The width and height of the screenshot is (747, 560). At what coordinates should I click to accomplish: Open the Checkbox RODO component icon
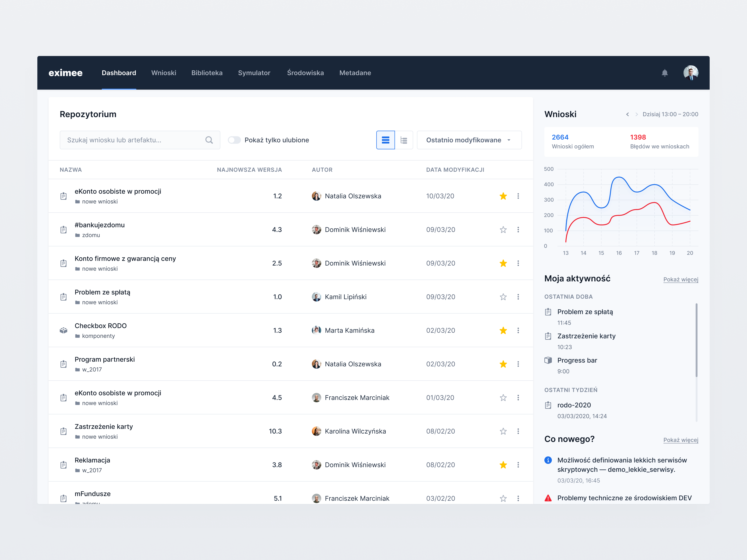[x=63, y=330]
